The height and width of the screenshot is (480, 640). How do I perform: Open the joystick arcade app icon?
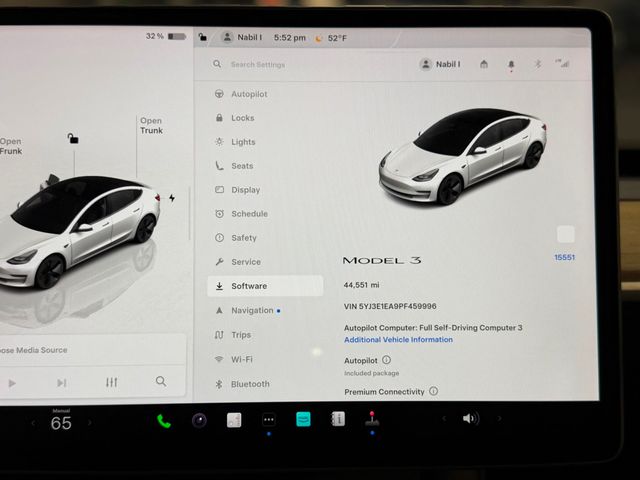point(372,419)
